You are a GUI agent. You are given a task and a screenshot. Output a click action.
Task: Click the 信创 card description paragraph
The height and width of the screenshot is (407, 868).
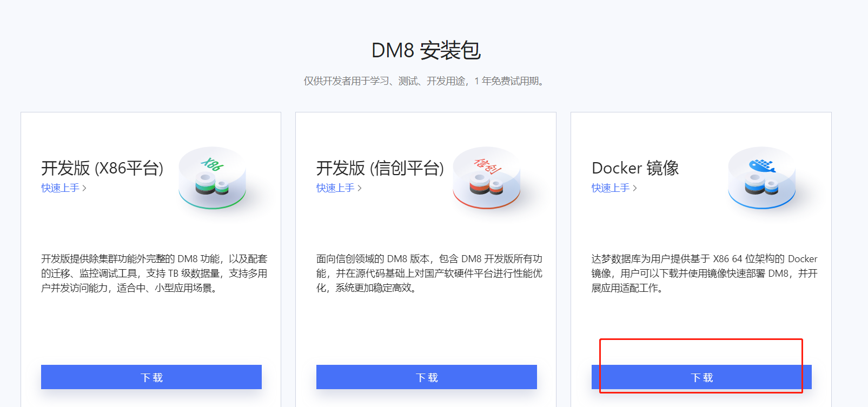429,273
